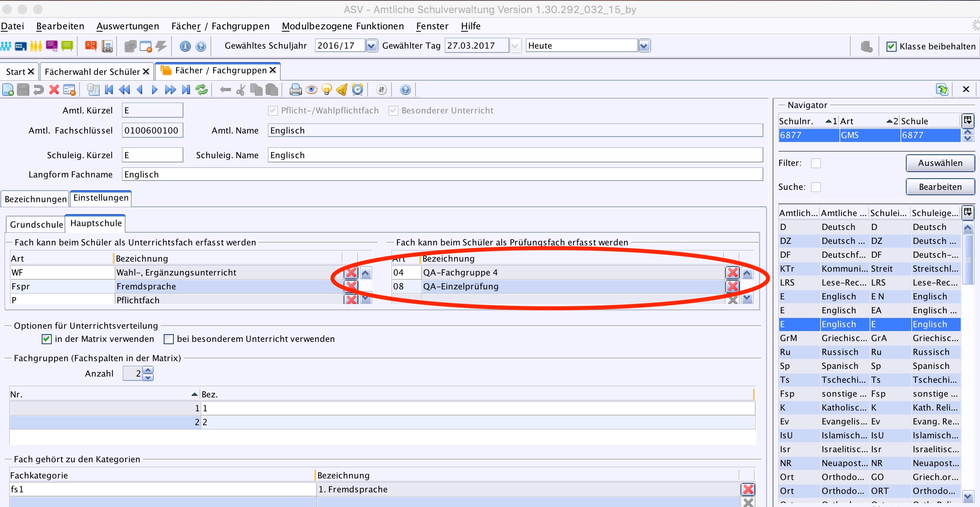Screen dimensions: 980x507
Task: Click the light bulb icon
Action: pos(327,90)
